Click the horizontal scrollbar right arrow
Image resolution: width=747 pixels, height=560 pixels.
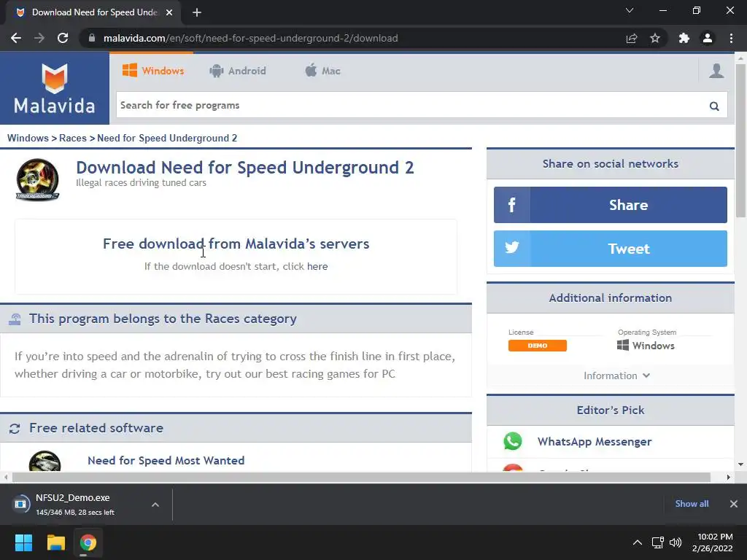729,477
